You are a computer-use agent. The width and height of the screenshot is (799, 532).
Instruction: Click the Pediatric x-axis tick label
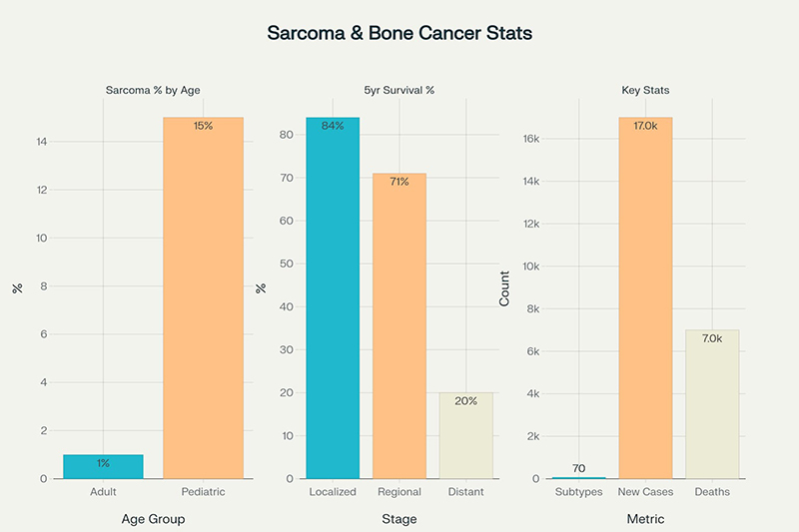point(203,492)
